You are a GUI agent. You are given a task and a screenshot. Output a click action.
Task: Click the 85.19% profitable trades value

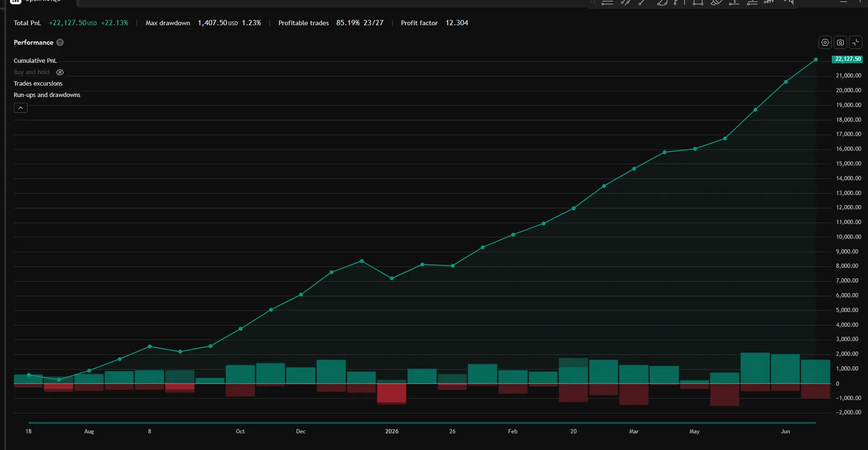[x=348, y=23]
